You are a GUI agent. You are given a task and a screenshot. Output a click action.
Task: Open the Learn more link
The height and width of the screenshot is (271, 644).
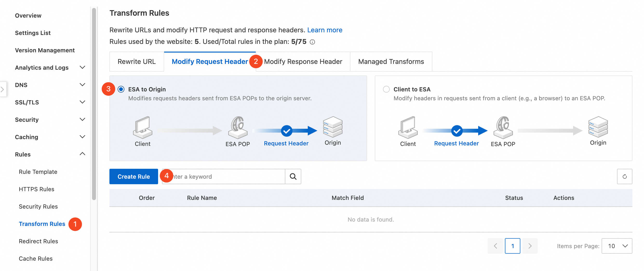tap(324, 30)
